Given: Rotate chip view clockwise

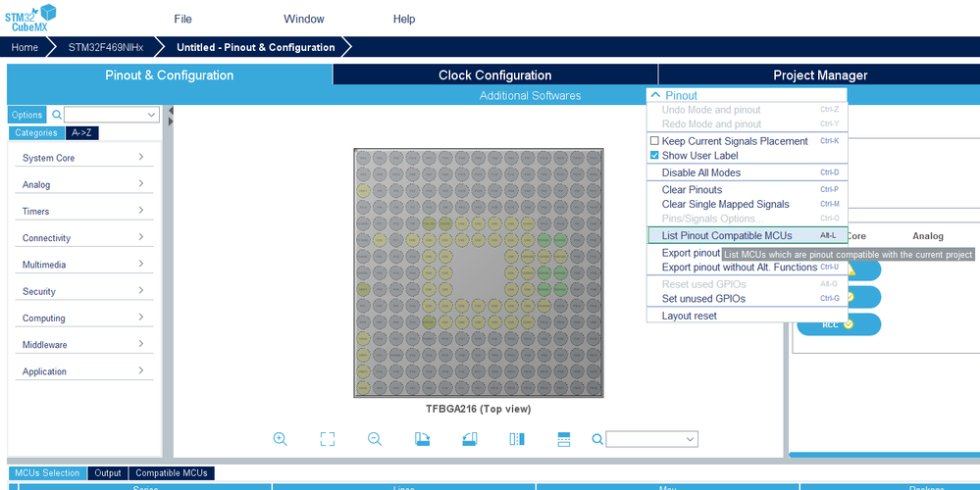Looking at the screenshot, I should [423, 439].
